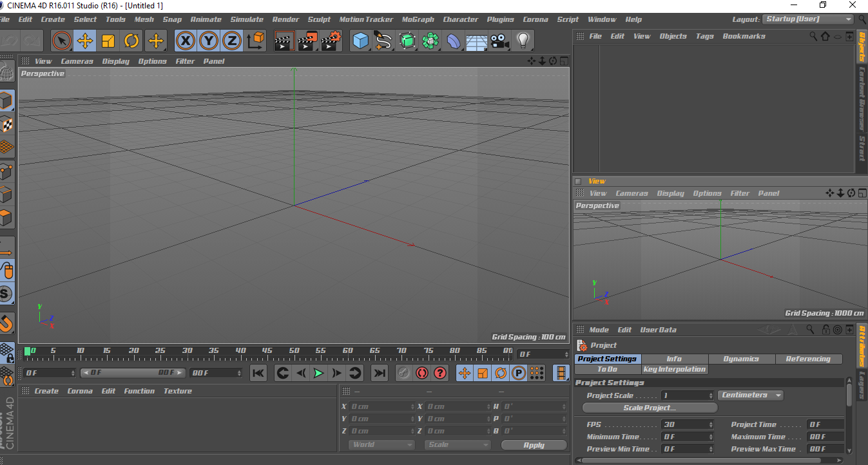Select the Rotate tool in top toolbar

pyautogui.click(x=131, y=41)
